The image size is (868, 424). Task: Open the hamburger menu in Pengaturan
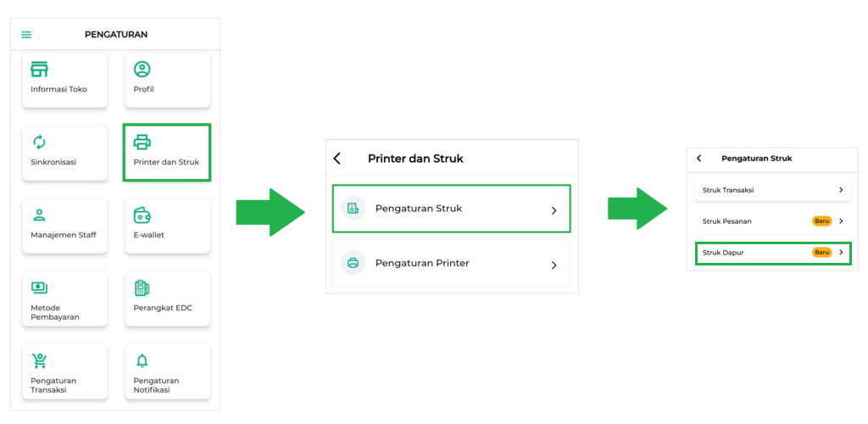(x=26, y=35)
